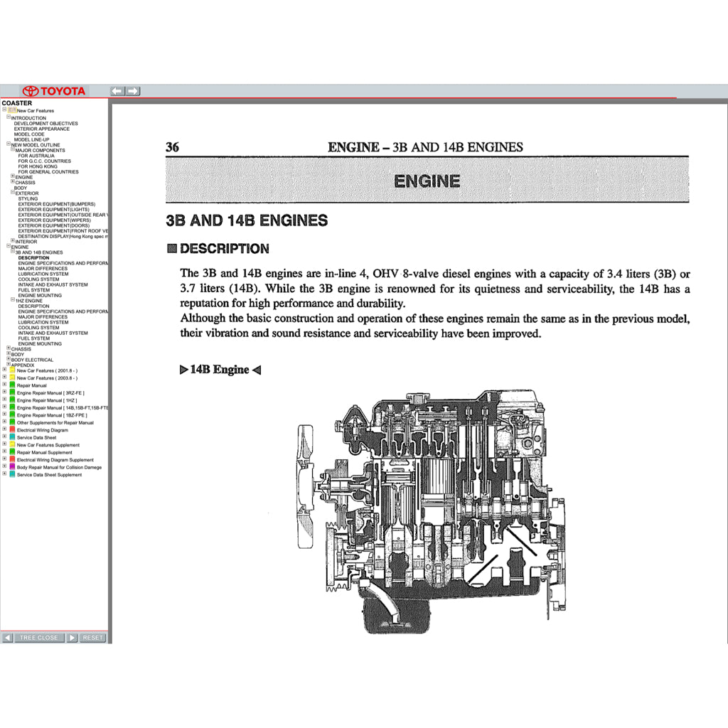728x728 pixels.
Task: Click the forward navigation arrow at top
Action: coord(133,91)
